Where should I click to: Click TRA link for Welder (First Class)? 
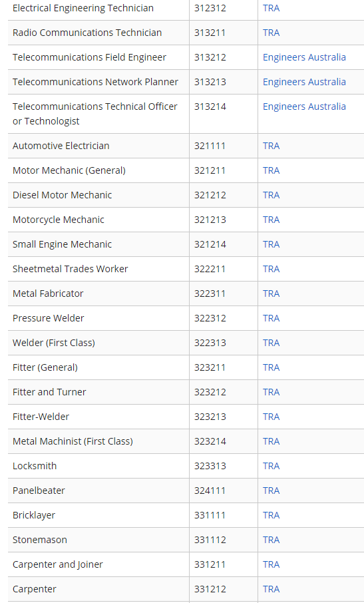pyautogui.click(x=271, y=343)
